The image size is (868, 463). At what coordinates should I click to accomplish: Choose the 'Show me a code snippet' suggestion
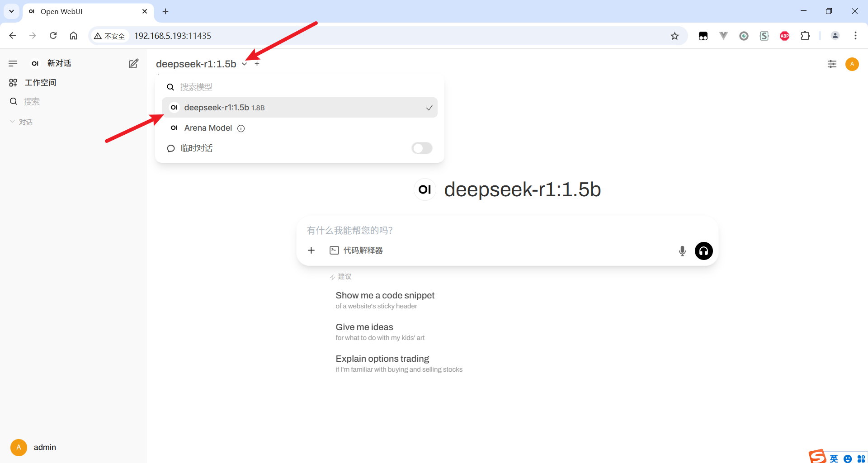pos(385,300)
